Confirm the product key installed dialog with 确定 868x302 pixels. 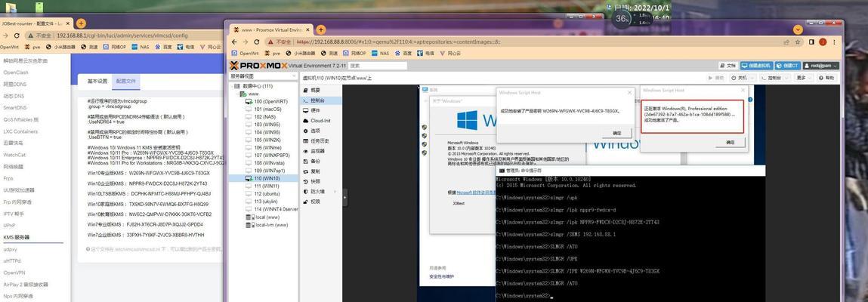pyautogui.click(x=616, y=133)
